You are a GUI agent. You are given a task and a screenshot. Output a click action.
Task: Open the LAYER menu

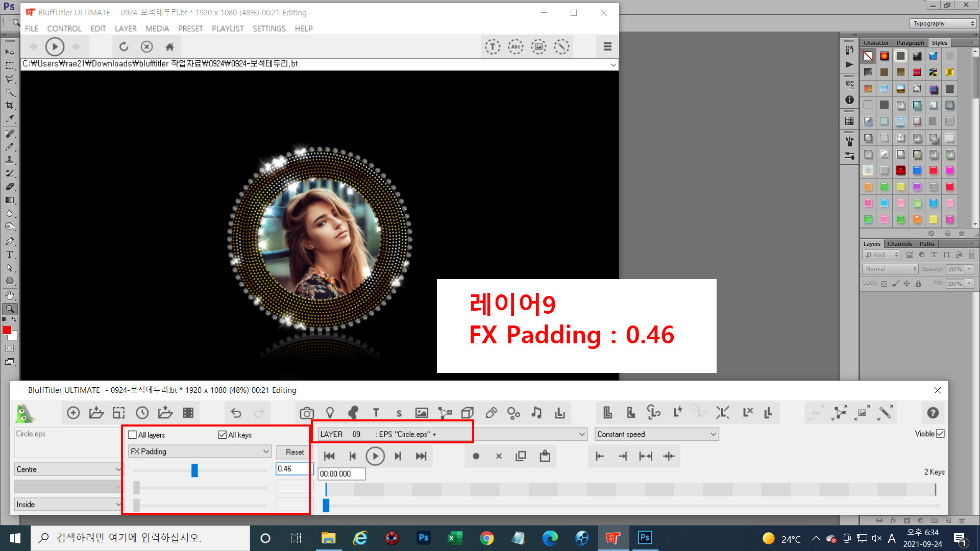[125, 29]
